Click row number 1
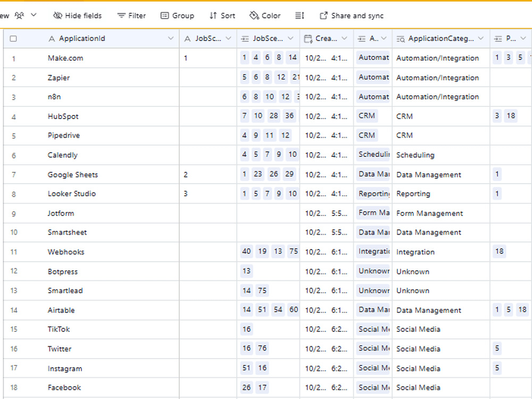532x399 pixels. tap(14, 59)
